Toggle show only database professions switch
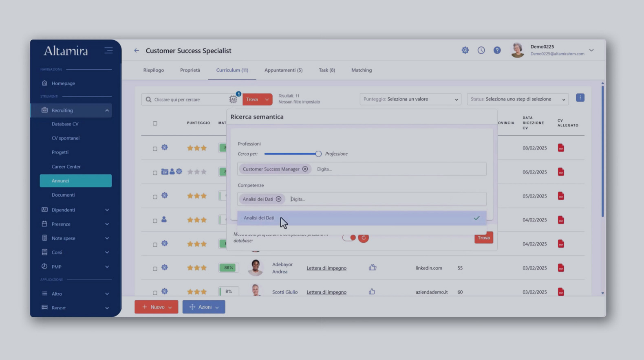This screenshot has width=644, height=360. coord(349,238)
